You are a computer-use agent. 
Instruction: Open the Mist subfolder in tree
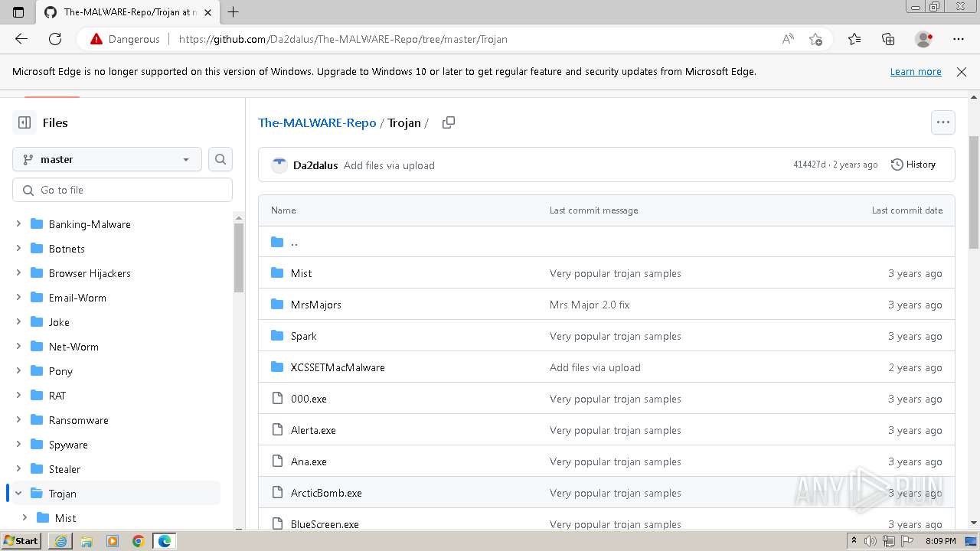pyautogui.click(x=65, y=518)
